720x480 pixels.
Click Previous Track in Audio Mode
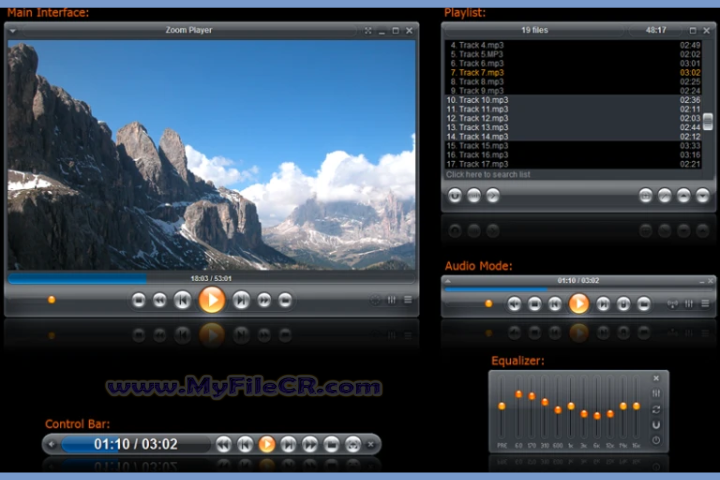click(555, 304)
